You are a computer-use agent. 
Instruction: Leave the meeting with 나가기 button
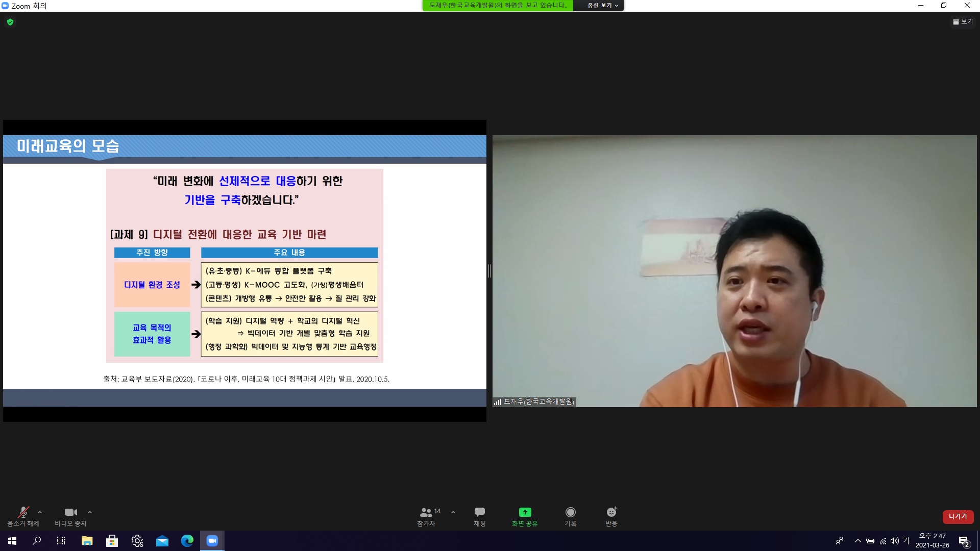pos(958,516)
